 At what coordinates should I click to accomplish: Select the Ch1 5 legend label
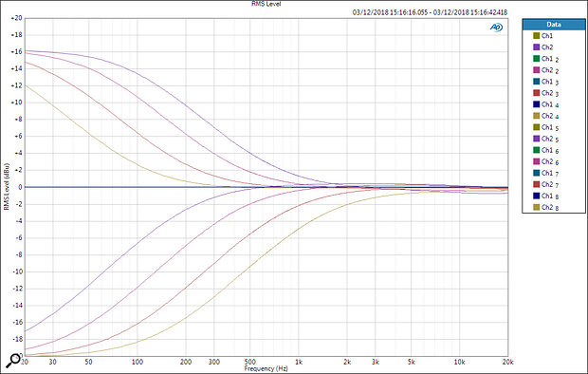(x=550, y=127)
